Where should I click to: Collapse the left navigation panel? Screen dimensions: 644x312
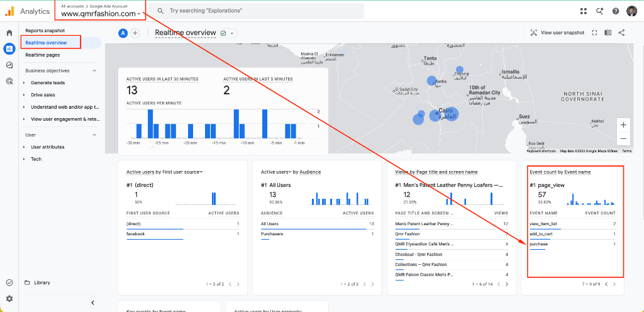click(x=93, y=303)
